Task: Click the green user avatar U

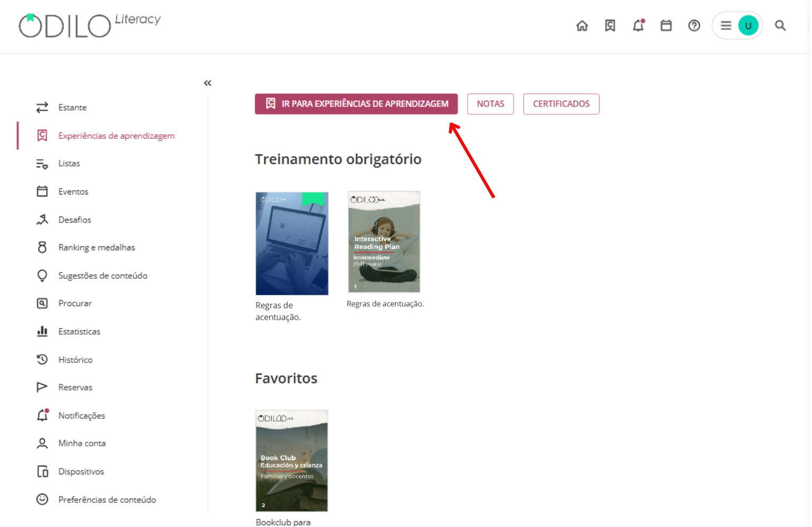Action: (x=748, y=25)
